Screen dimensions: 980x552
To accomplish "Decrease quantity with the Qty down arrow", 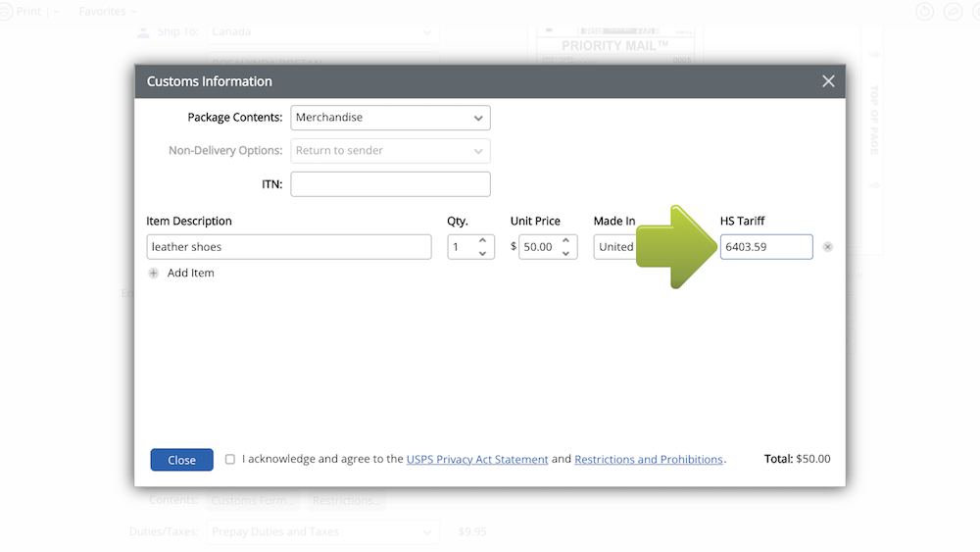I will [x=482, y=253].
